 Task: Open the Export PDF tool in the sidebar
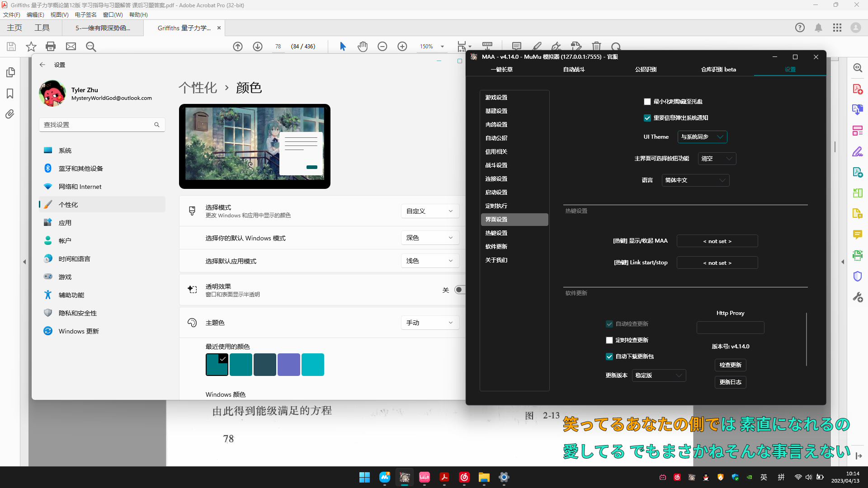pyautogui.click(x=858, y=109)
